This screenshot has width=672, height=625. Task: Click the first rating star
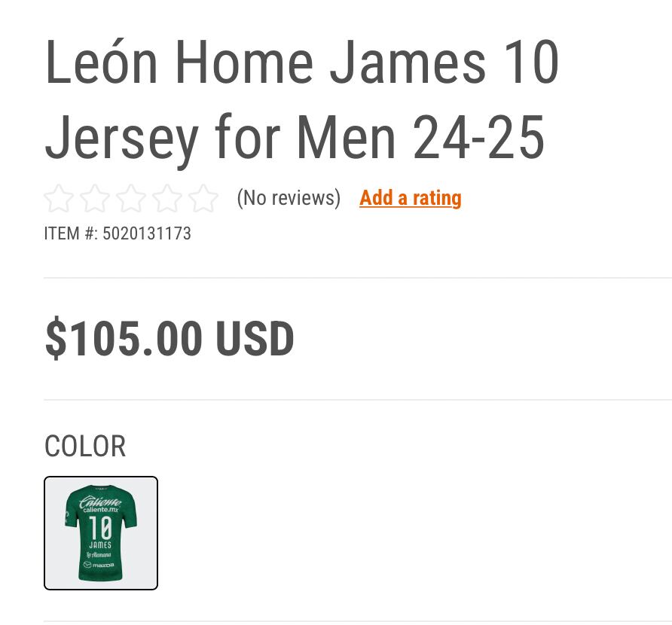[59, 199]
